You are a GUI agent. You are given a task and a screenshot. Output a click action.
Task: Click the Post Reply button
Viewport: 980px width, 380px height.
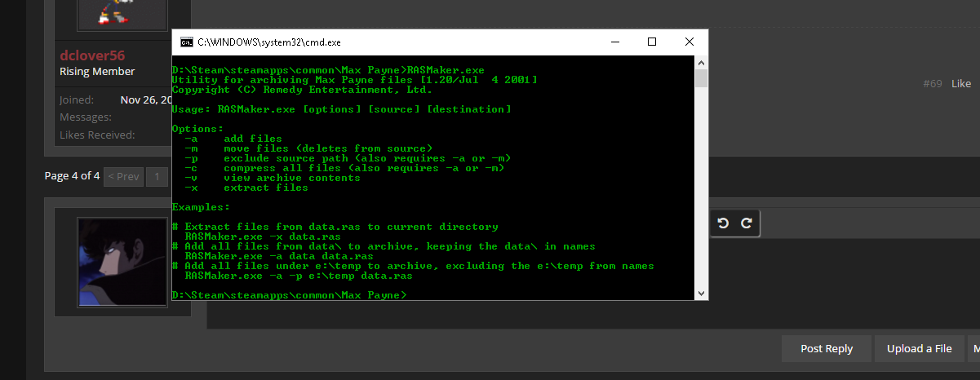click(x=827, y=348)
